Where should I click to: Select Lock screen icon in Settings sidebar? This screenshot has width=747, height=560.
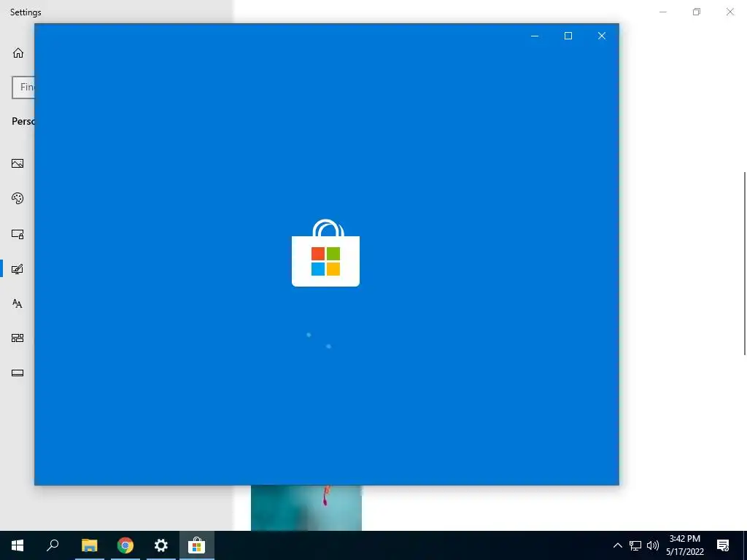18,234
